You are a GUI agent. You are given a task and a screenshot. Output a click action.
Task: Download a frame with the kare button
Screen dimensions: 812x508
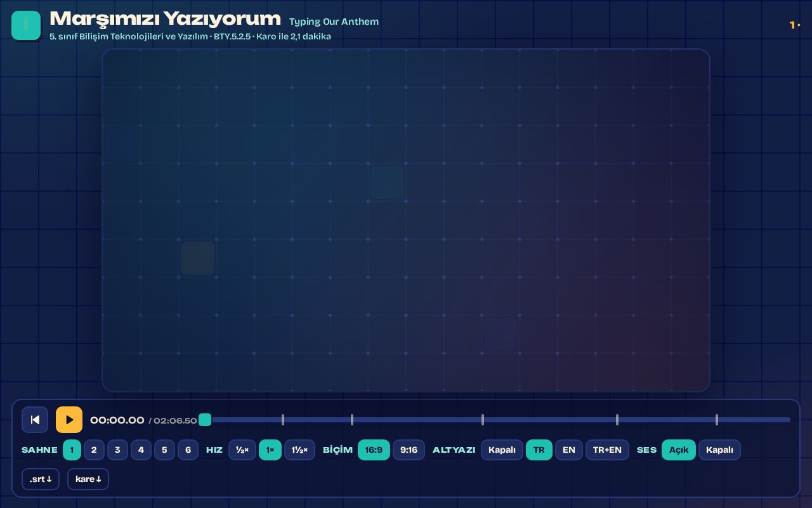click(88, 479)
